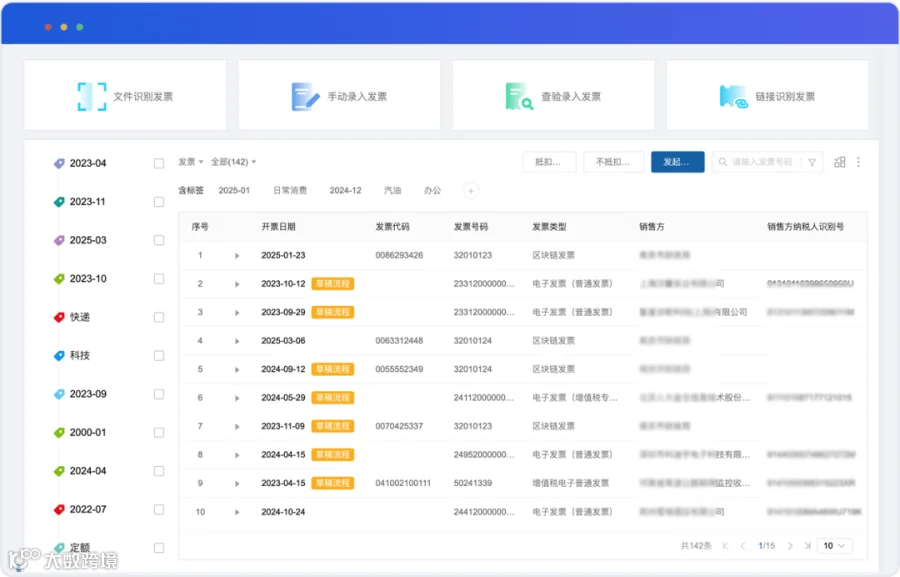The width and height of the screenshot is (900, 577).
Task: Jump to the last page
Action: tap(808, 546)
